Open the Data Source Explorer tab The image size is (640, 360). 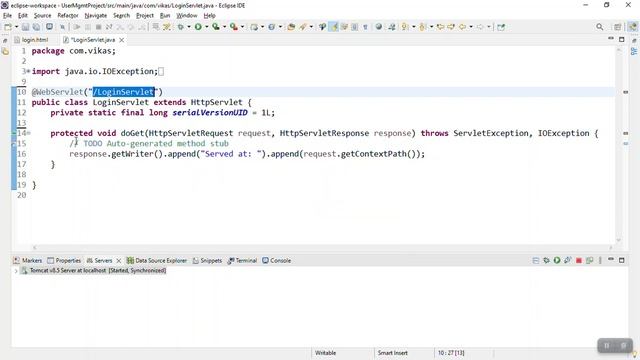click(157, 260)
